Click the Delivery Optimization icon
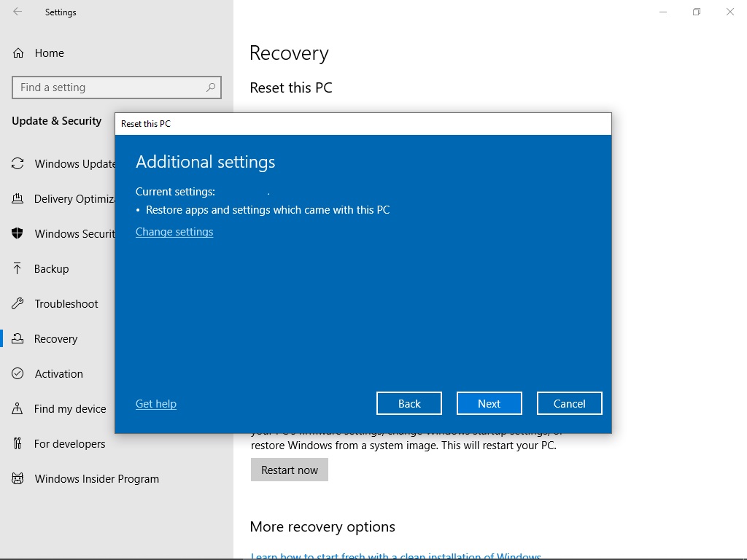 tap(18, 198)
